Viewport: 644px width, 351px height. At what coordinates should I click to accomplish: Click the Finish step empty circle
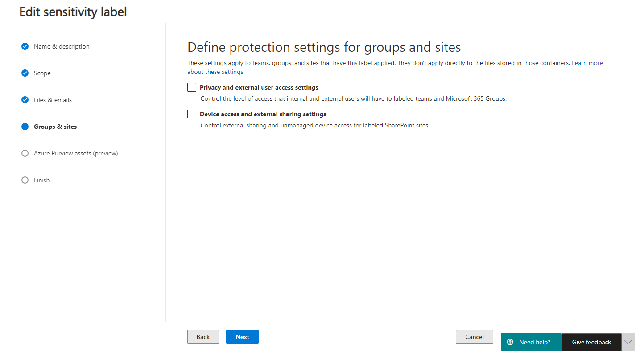coord(25,180)
